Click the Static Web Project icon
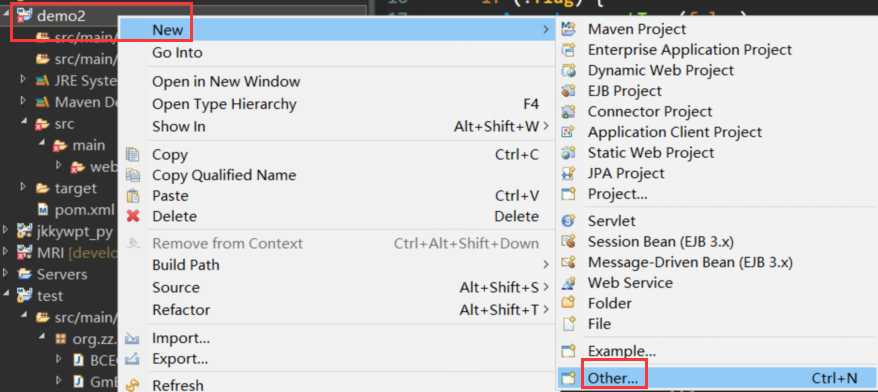Screen dimensions: 878x392 tap(568, 153)
